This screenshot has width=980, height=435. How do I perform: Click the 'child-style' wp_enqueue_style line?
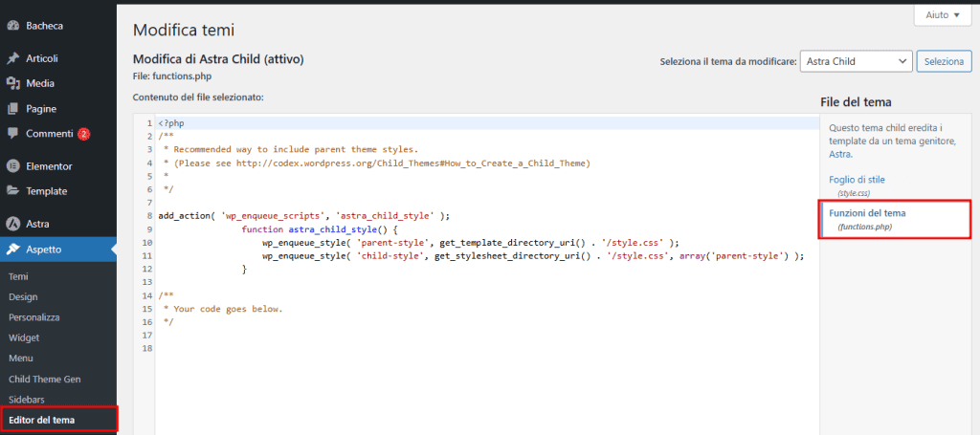click(x=533, y=256)
